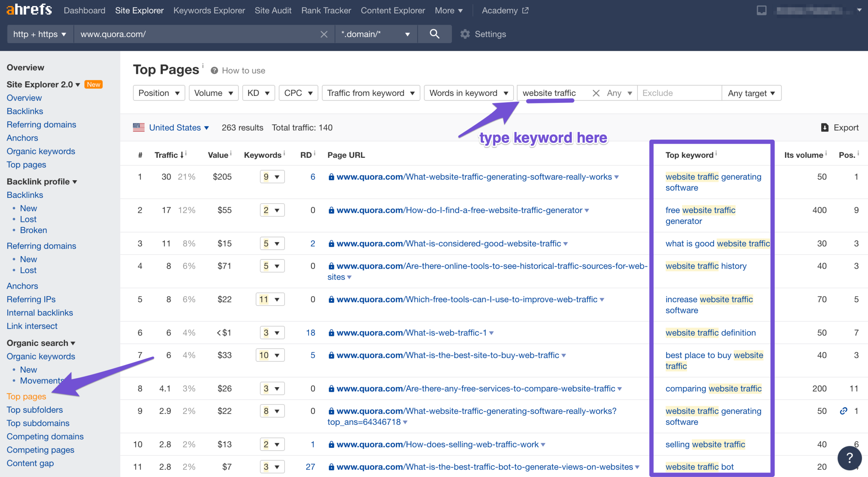Collapse the Backlink profile sidebar section
The height and width of the screenshot is (477, 868).
point(42,182)
